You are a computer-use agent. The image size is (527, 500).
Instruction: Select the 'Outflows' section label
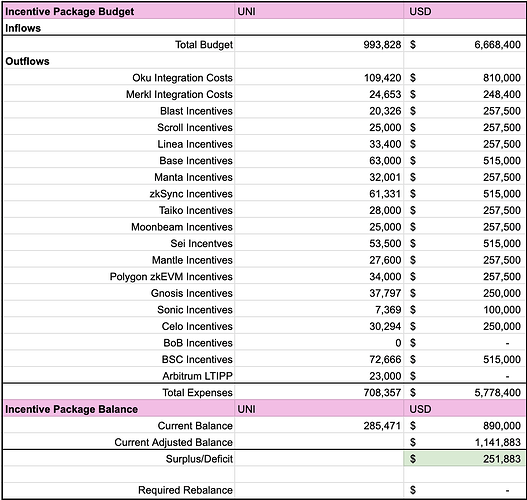pos(27,61)
